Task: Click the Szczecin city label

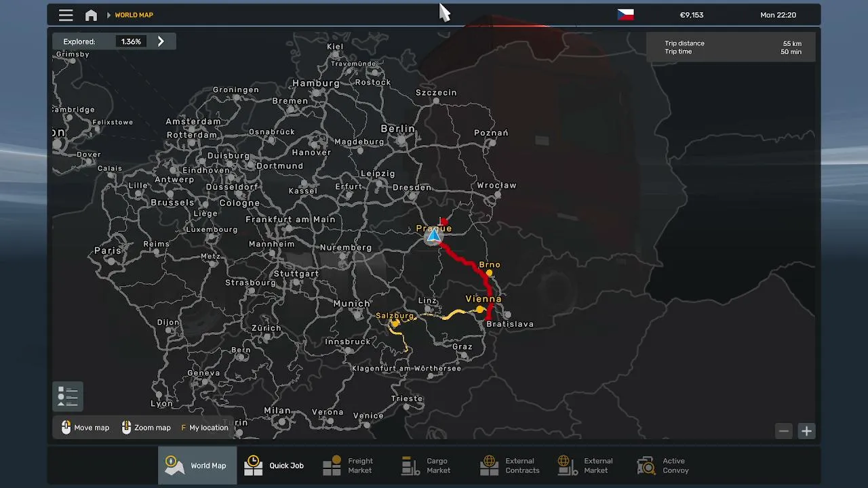Action: coord(436,93)
